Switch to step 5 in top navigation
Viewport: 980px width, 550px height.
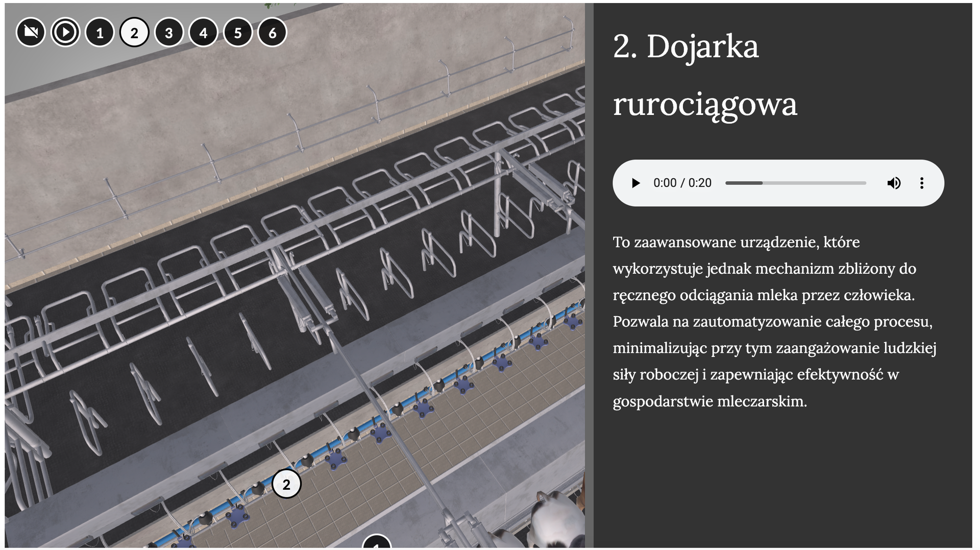click(x=238, y=33)
